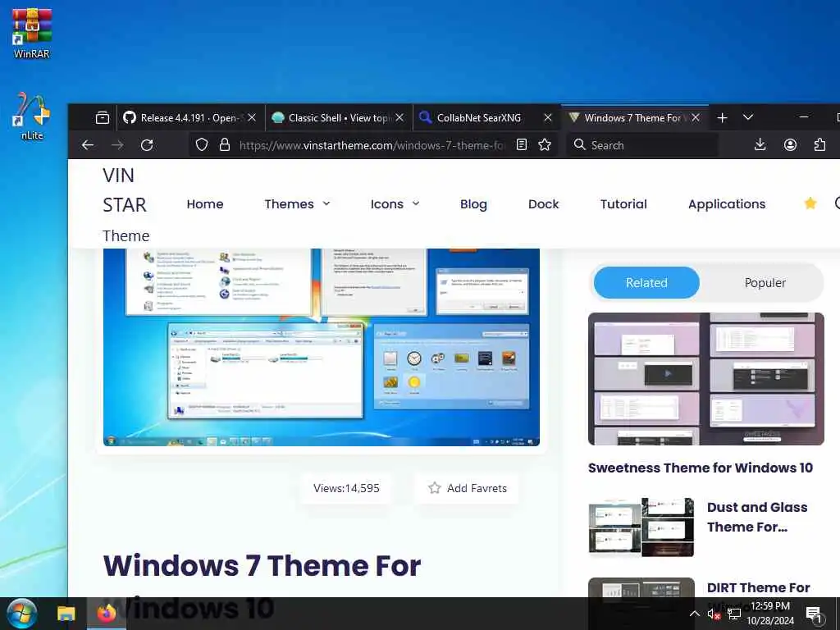This screenshot has height=630, width=840.
Task: Select the Related toggle tab
Action: tap(646, 283)
